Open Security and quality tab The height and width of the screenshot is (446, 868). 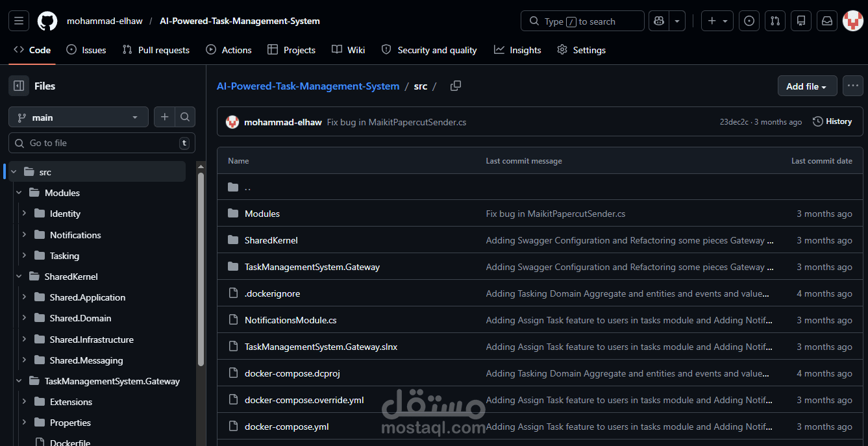pos(429,50)
